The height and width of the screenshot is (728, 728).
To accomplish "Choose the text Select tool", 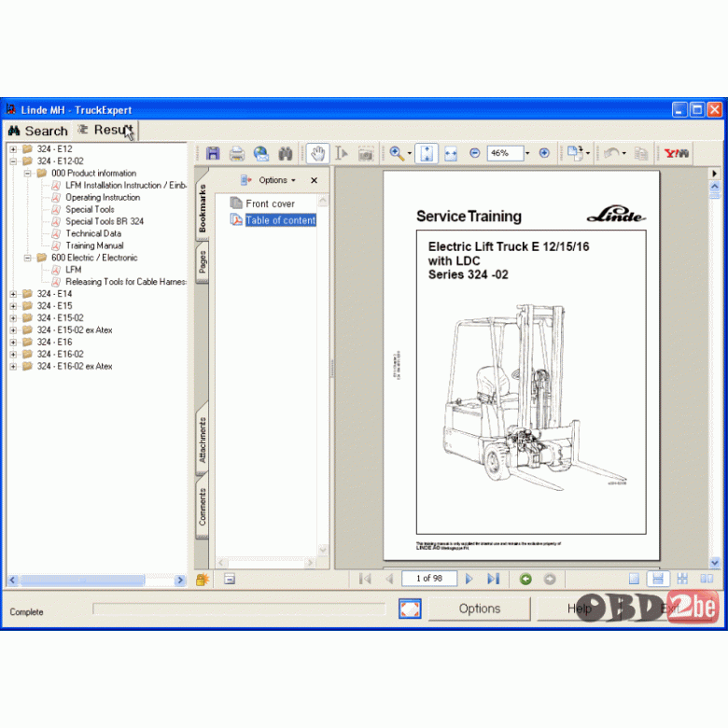I will (342, 153).
